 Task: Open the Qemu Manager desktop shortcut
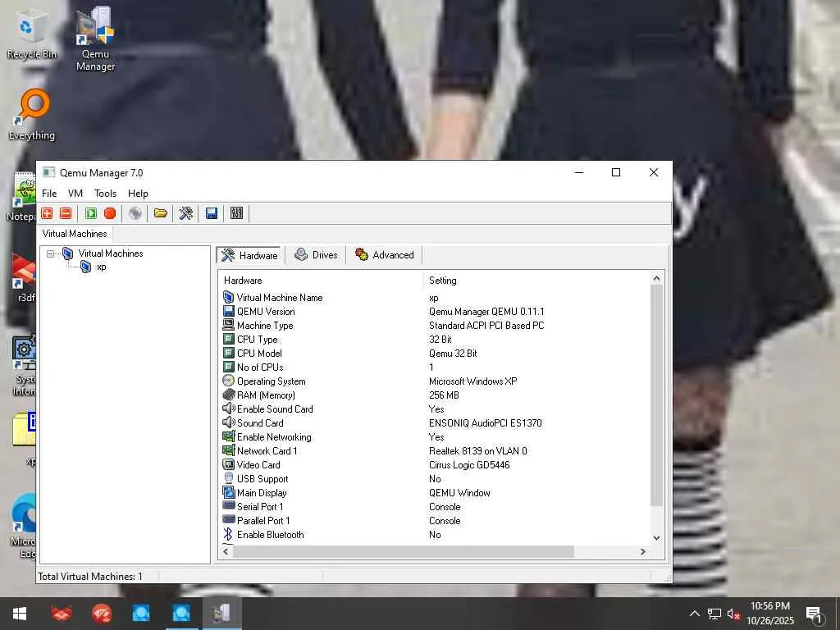point(95,39)
